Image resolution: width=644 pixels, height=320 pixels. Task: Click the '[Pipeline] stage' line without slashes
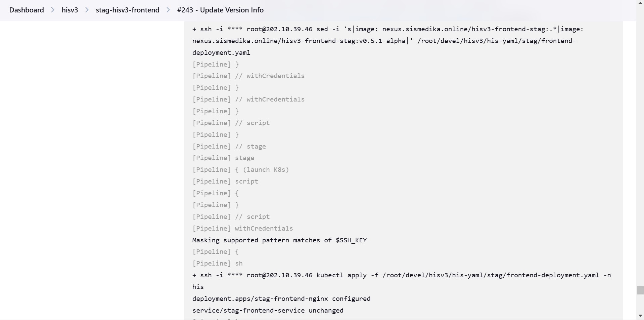[223, 158]
